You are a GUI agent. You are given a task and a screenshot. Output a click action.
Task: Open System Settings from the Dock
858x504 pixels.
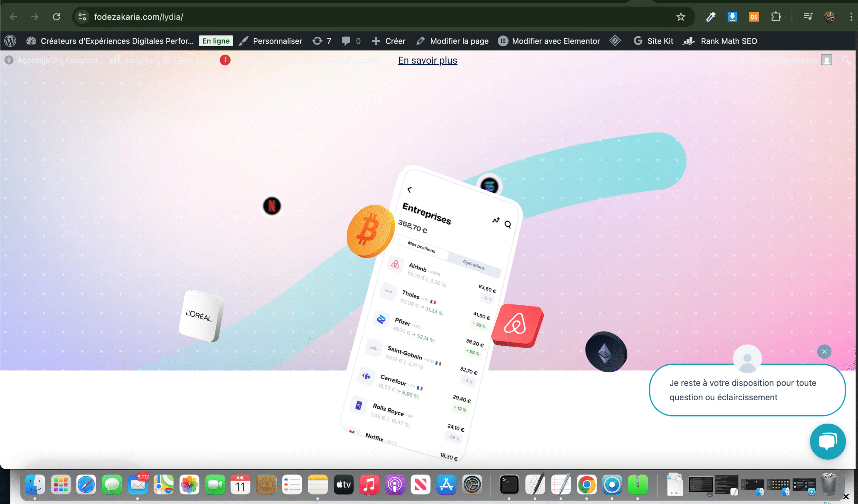click(472, 484)
